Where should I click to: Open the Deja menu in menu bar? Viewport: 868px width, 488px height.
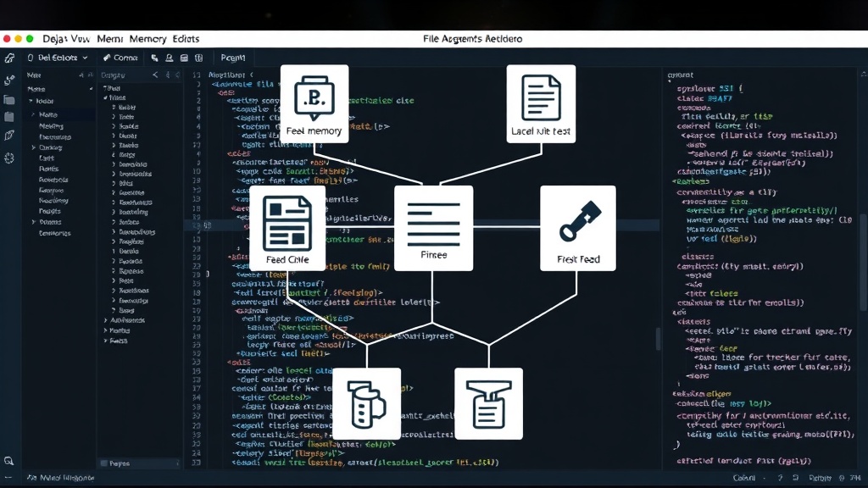click(53, 39)
